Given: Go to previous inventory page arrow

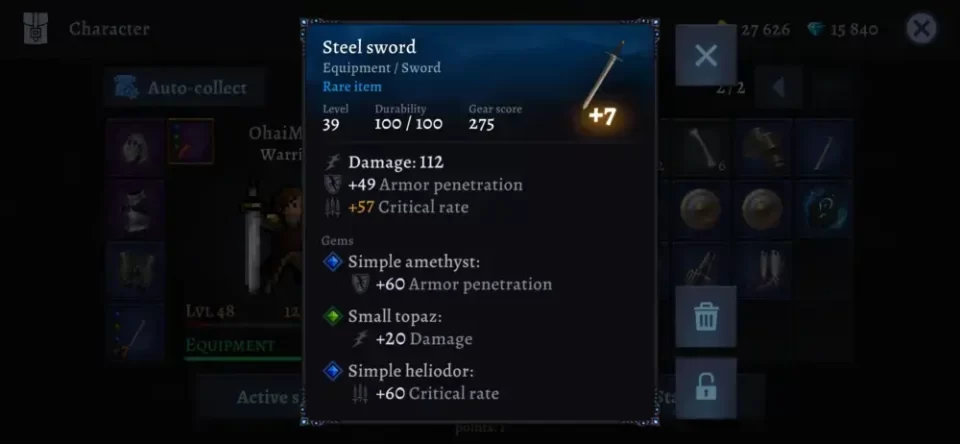Looking at the screenshot, I should 779,88.
